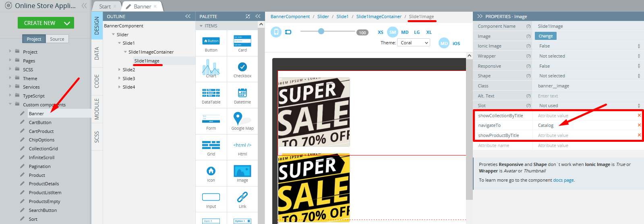Collapse the PALETTE panel
Image resolution: width=644 pixels, height=224 pixels.
pyautogui.click(x=258, y=16)
